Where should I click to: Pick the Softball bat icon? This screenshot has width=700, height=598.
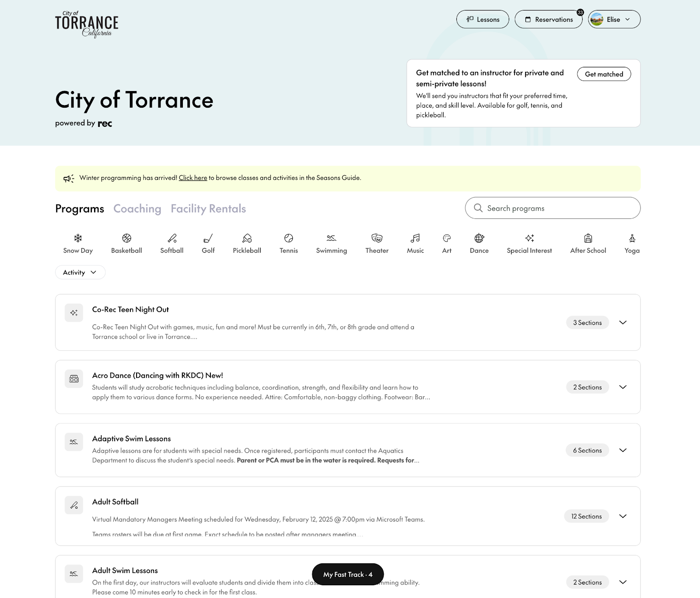point(172,238)
